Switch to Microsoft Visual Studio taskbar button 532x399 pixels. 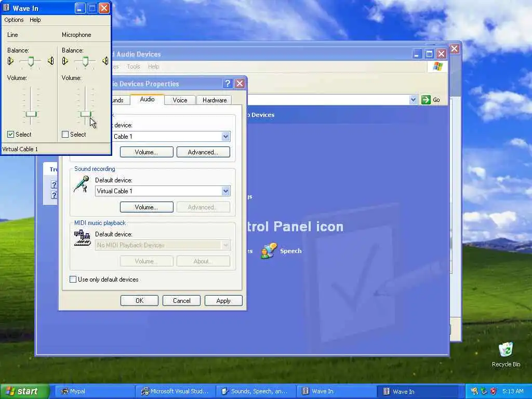click(x=176, y=391)
